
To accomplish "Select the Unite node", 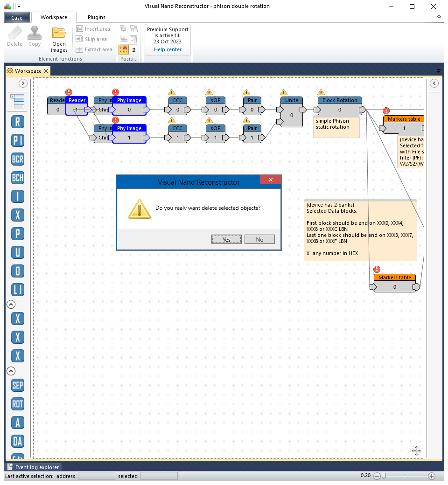I will pyautogui.click(x=291, y=111).
